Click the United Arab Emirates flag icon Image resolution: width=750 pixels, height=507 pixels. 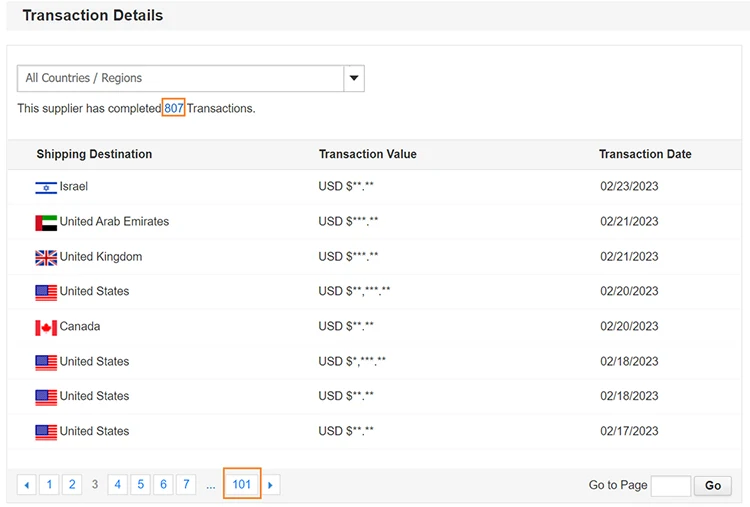coord(46,222)
